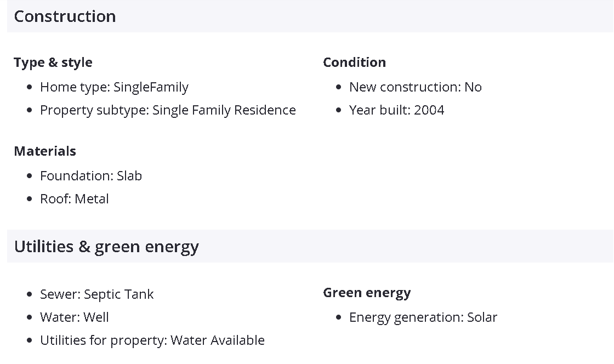This screenshot has width=614, height=364.
Task: Select the Type & style heading
Action: (x=53, y=62)
